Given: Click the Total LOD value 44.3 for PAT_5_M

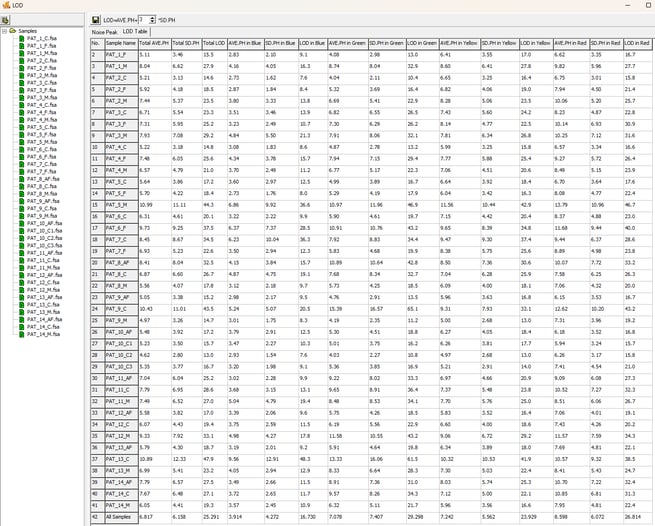Looking at the screenshot, I should click(x=214, y=205).
